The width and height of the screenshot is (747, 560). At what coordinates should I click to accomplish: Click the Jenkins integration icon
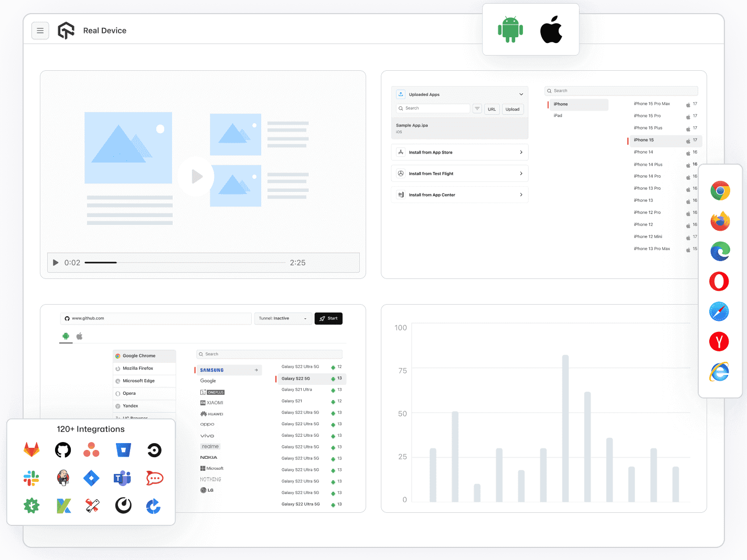coord(63,478)
